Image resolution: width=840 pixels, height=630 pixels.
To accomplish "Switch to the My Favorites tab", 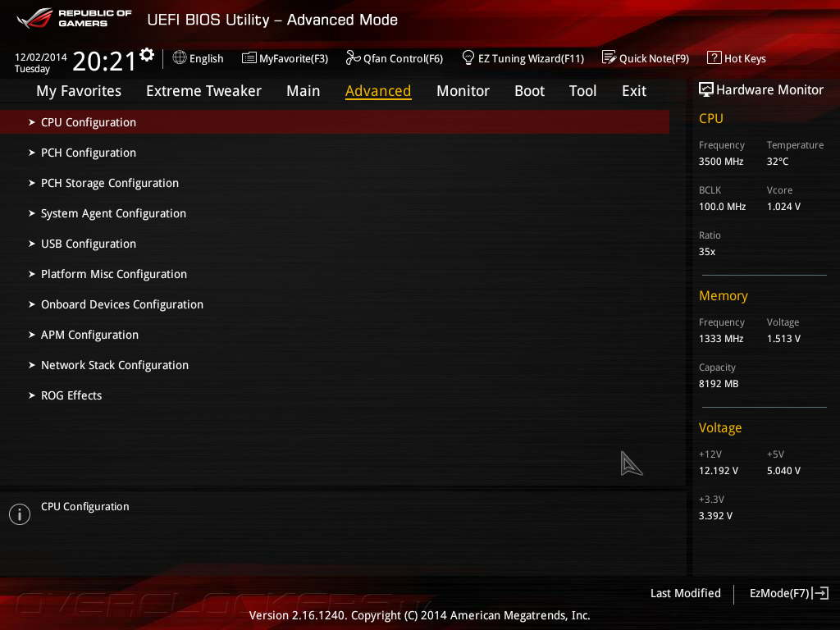I will coord(79,91).
